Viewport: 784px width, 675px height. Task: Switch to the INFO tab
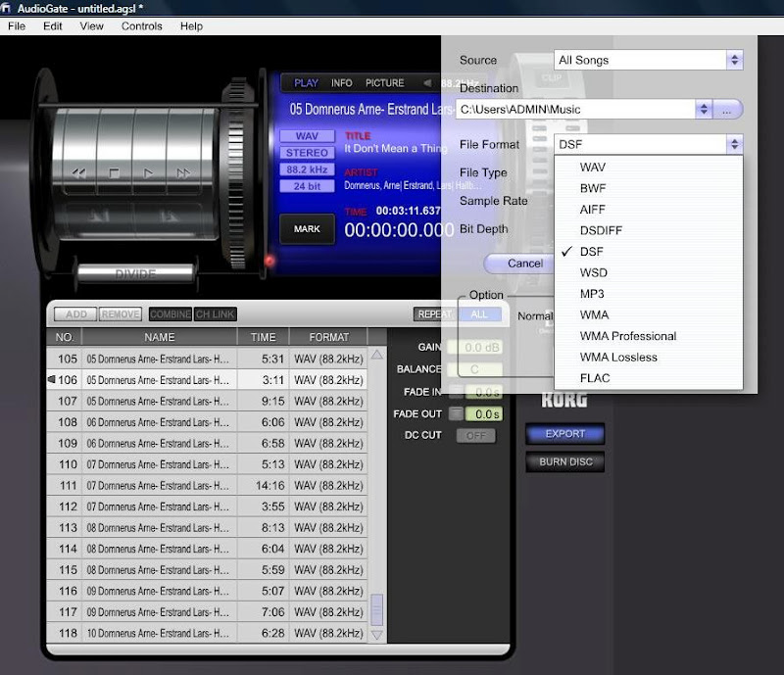[340, 83]
